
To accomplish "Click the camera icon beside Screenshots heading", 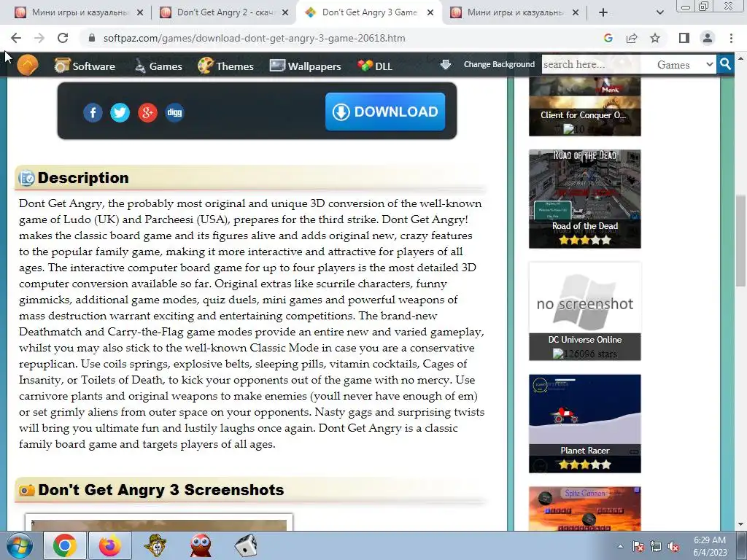I will [x=27, y=490].
